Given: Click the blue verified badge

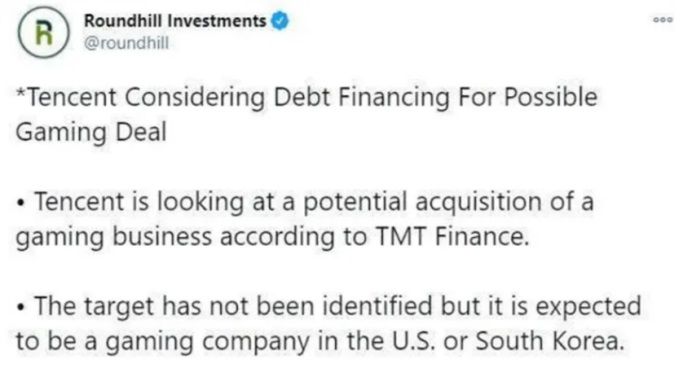Looking at the screenshot, I should [x=280, y=21].
